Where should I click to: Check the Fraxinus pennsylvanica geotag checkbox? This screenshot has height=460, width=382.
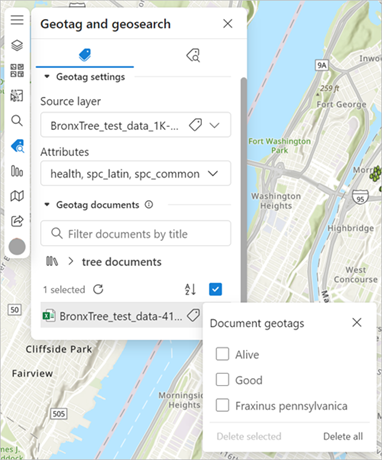[x=222, y=406]
